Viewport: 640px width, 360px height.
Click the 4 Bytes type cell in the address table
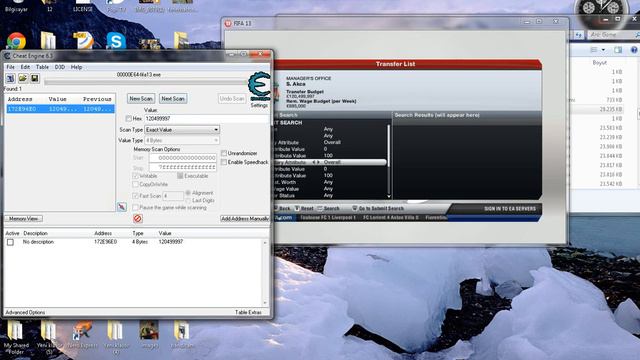[140, 242]
